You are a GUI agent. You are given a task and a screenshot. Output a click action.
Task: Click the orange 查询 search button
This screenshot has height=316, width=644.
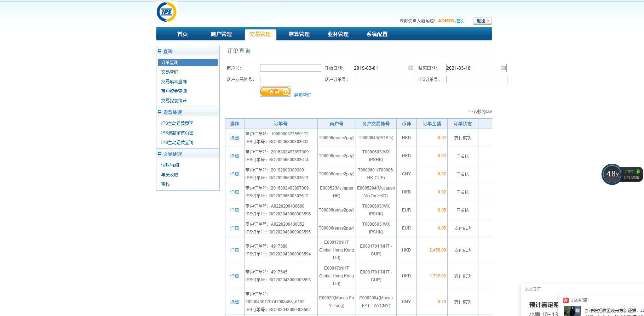[x=276, y=92]
